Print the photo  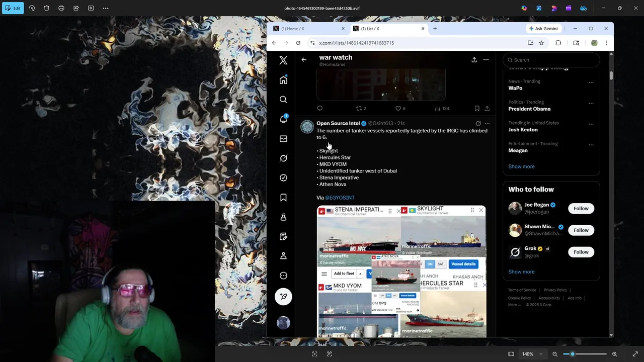click(61, 8)
